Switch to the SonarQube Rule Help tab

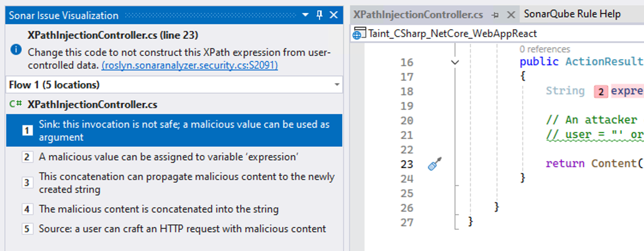pyautogui.click(x=572, y=14)
